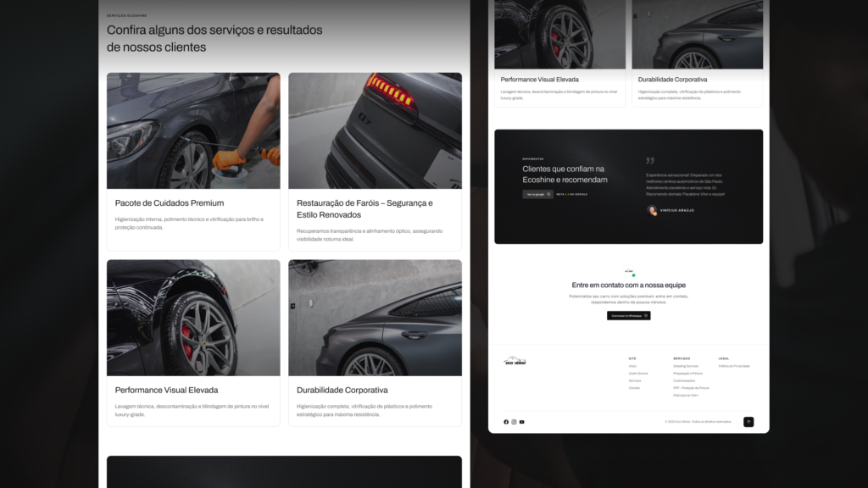Open left 'Durabilidade Corporativa' card image

pyautogui.click(x=375, y=318)
